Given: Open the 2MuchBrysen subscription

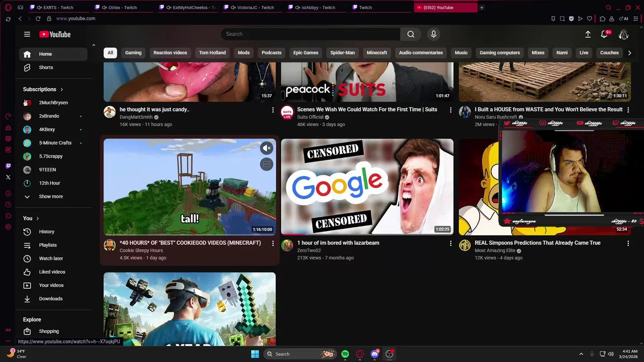Looking at the screenshot, I should coord(53,103).
